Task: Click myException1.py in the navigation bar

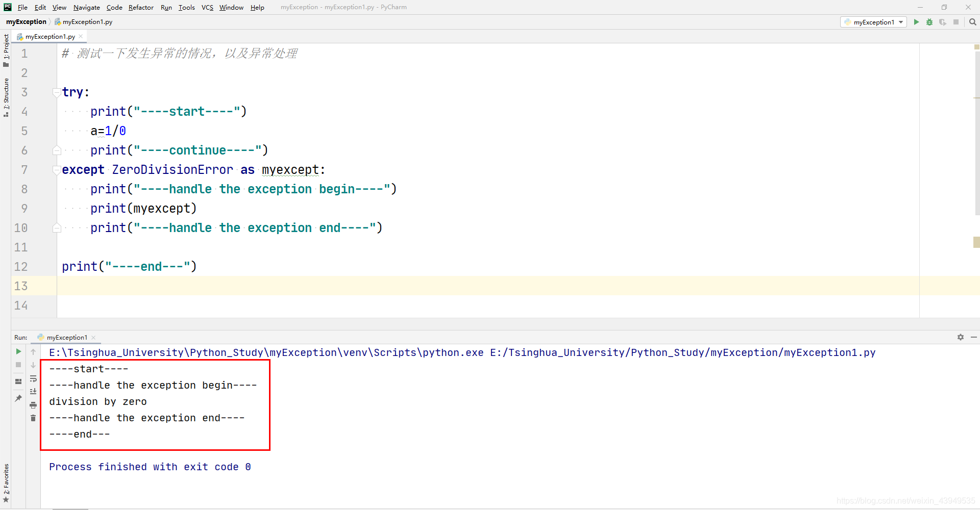Action: click(x=84, y=22)
